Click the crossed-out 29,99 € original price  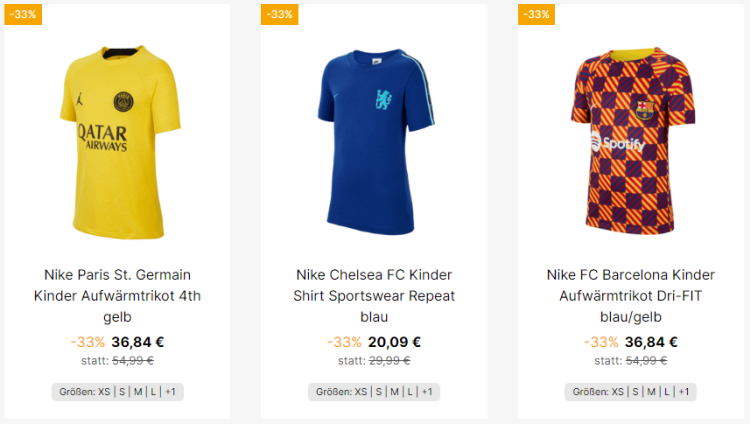[390, 360]
